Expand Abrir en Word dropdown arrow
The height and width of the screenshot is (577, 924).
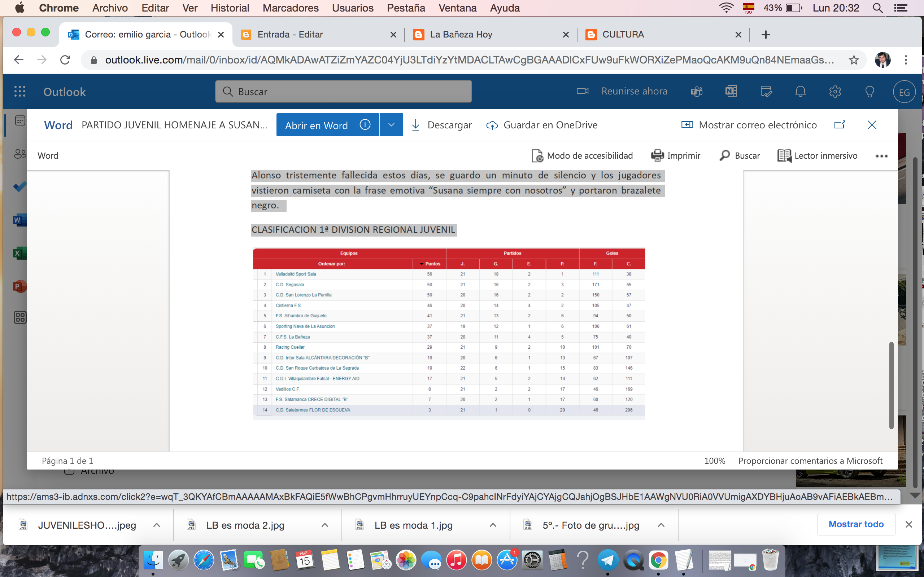click(x=391, y=125)
